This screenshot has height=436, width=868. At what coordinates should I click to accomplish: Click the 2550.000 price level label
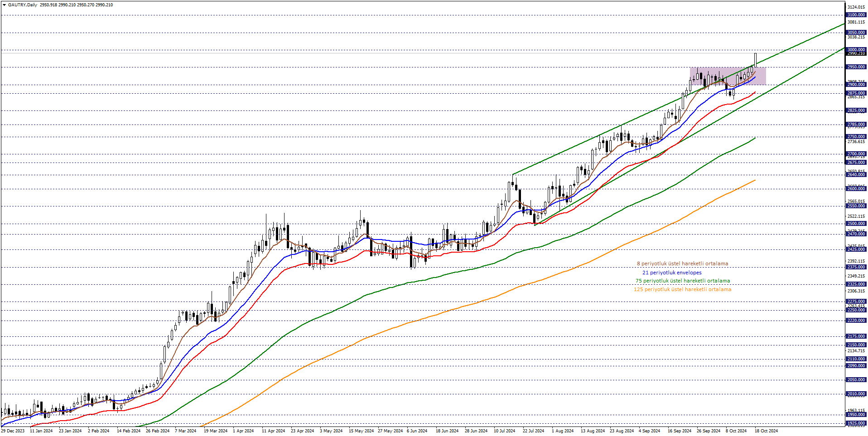coord(856,206)
